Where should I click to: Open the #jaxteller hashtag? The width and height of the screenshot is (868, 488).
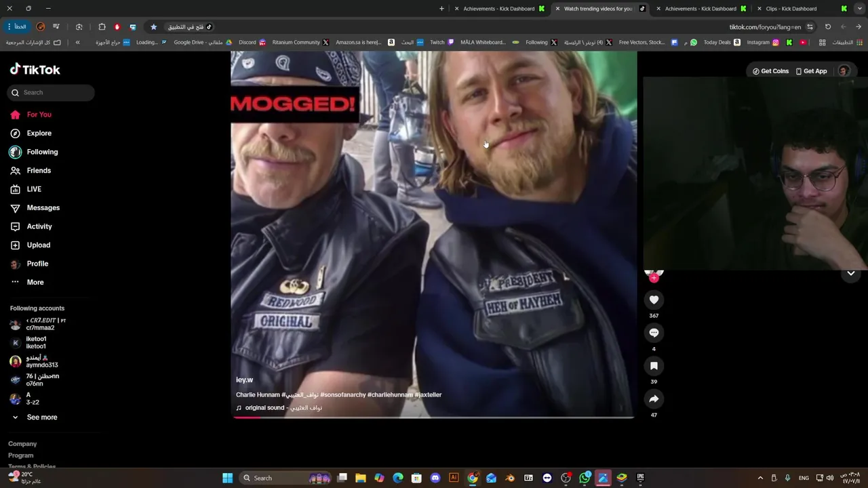point(428,394)
